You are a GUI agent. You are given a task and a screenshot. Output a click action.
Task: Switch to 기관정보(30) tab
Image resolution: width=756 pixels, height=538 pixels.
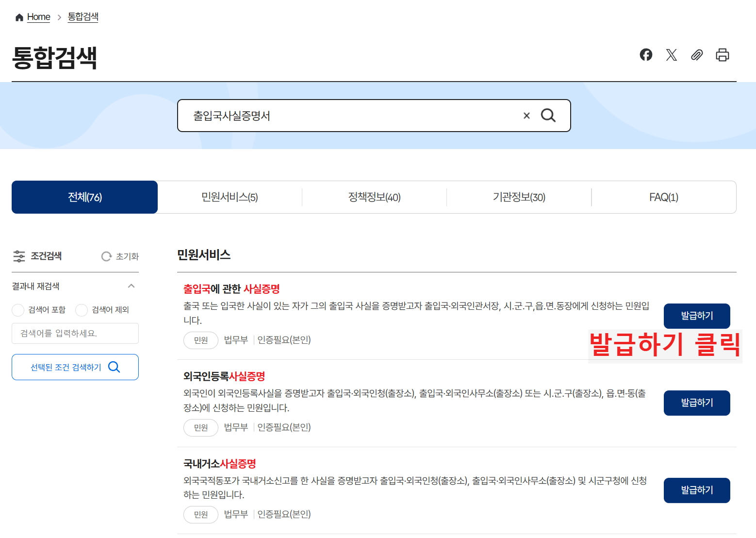pos(519,197)
